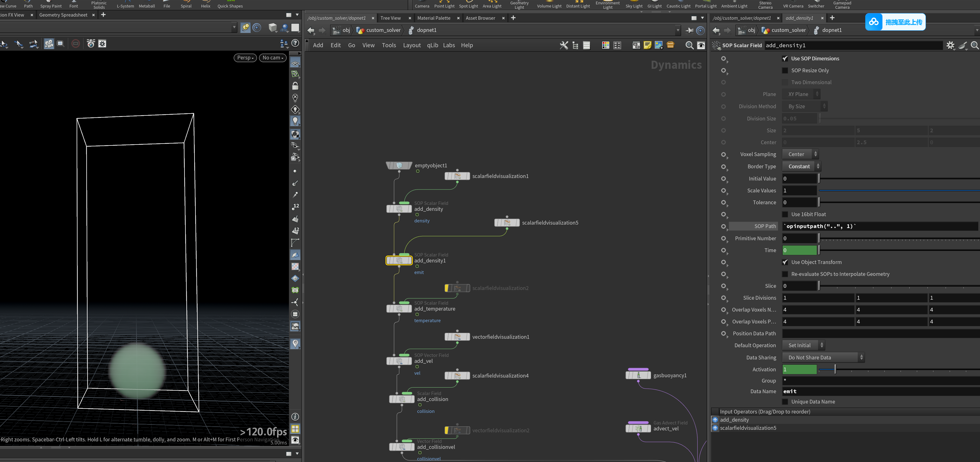This screenshot has height=462, width=980.
Task: Click the sticky note icon in network toolbar
Action: pos(648,45)
